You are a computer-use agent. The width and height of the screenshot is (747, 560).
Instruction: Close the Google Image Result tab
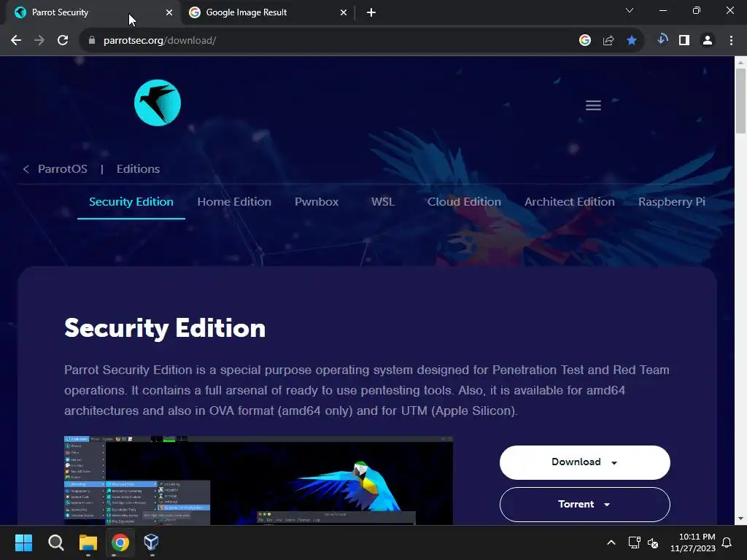point(344,12)
